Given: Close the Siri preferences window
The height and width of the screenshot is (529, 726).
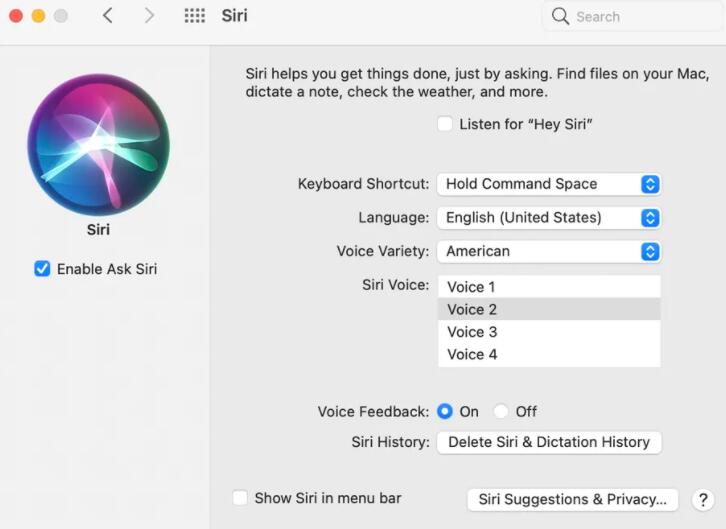Looking at the screenshot, I should tap(16, 16).
